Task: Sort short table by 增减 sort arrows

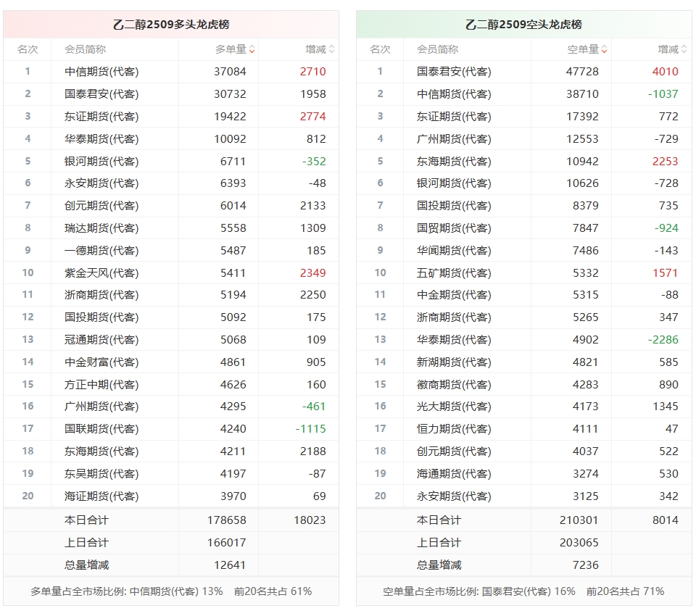Action: tap(684, 49)
